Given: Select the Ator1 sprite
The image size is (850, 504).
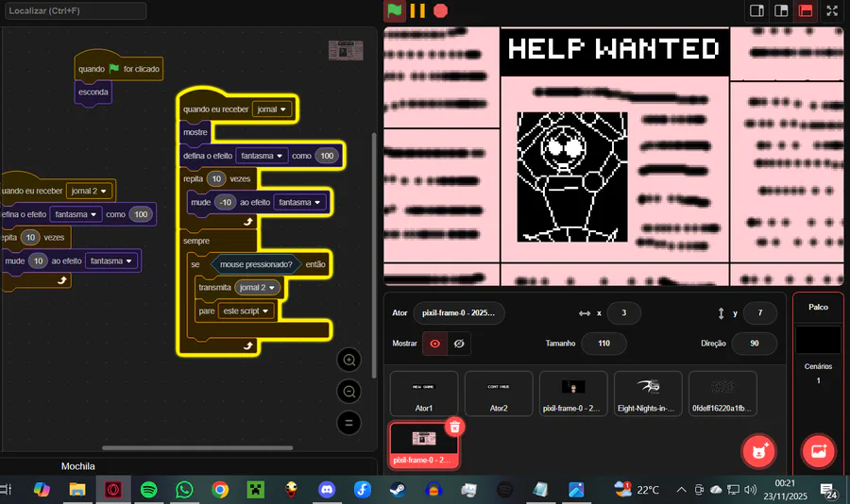Looking at the screenshot, I should [x=424, y=394].
